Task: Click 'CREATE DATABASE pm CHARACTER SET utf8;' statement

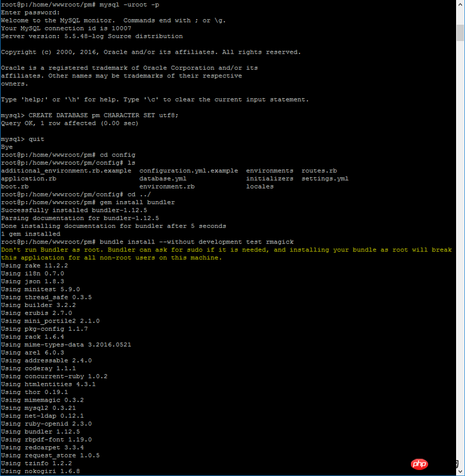Action: tap(103, 115)
